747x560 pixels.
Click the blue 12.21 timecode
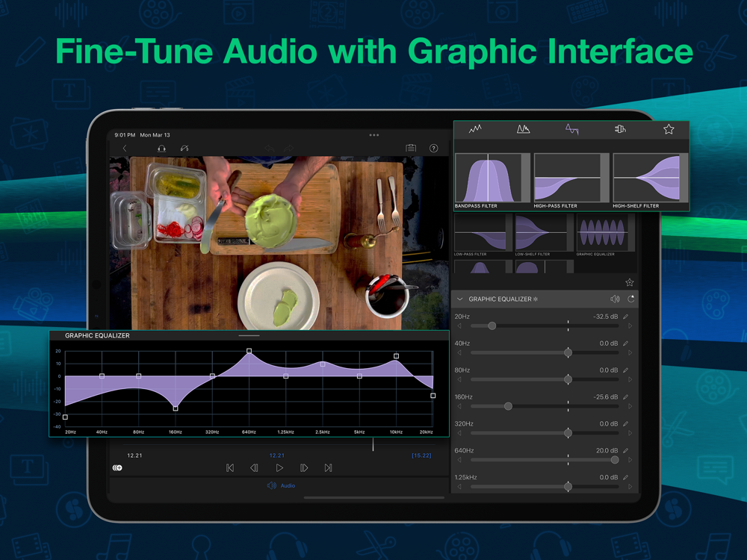pos(277,455)
